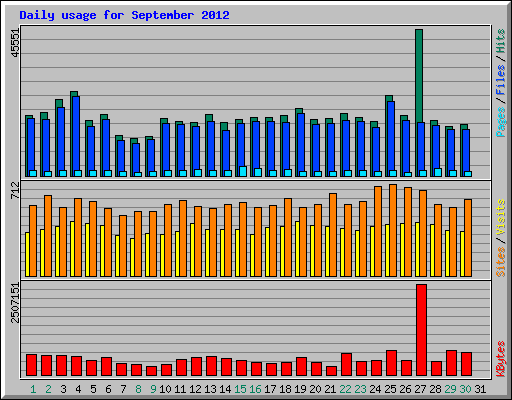The image size is (512, 400).
Task: Click the day 2 axis label
Action: click(x=48, y=389)
